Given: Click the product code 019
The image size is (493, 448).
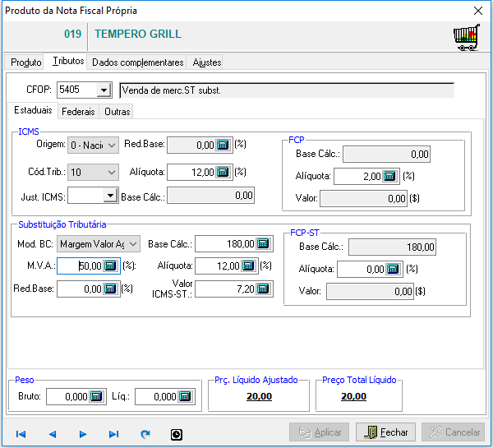Looking at the screenshot, I should click(72, 34).
